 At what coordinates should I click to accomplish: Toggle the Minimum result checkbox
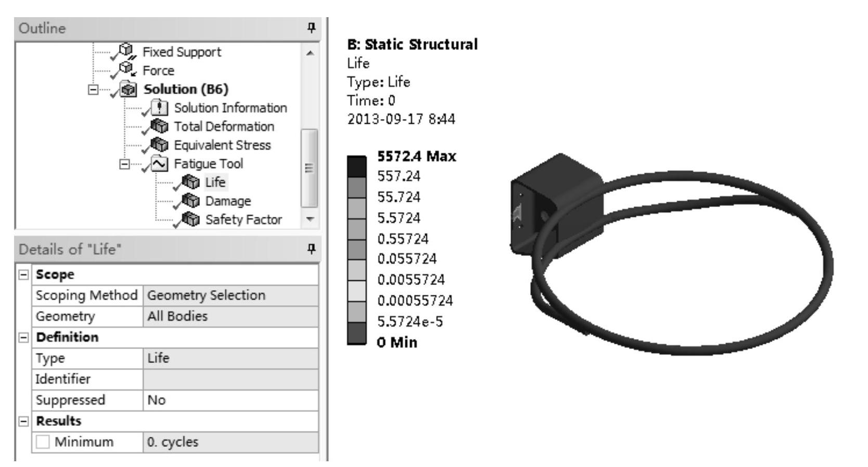[43, 442]
